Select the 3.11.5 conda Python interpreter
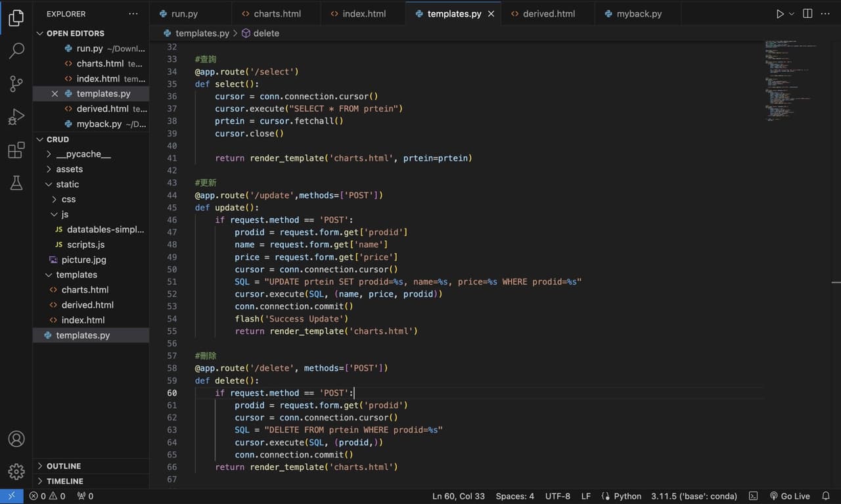Screen dimensions: 841x504 coord(693,496)
